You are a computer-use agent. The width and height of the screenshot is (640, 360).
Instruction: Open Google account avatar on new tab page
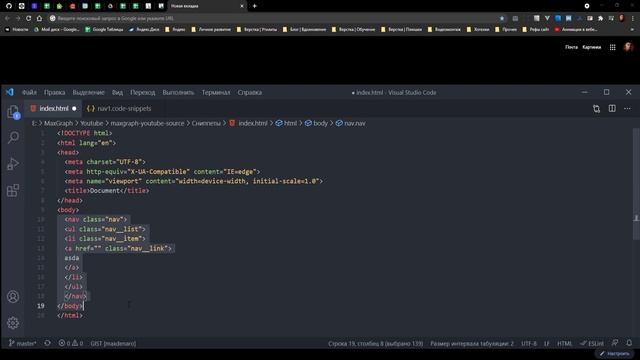pyautogui.click(x=628, y=47)
